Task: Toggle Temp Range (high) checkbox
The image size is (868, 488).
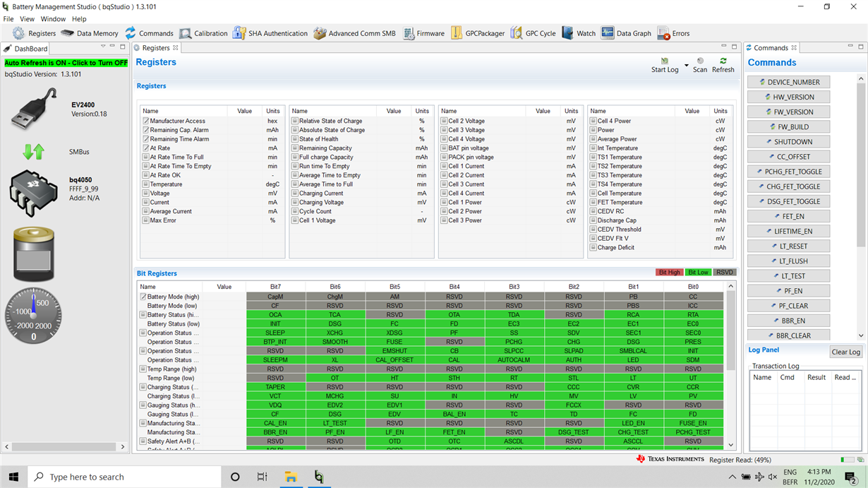Action: [x=143, y=369]
